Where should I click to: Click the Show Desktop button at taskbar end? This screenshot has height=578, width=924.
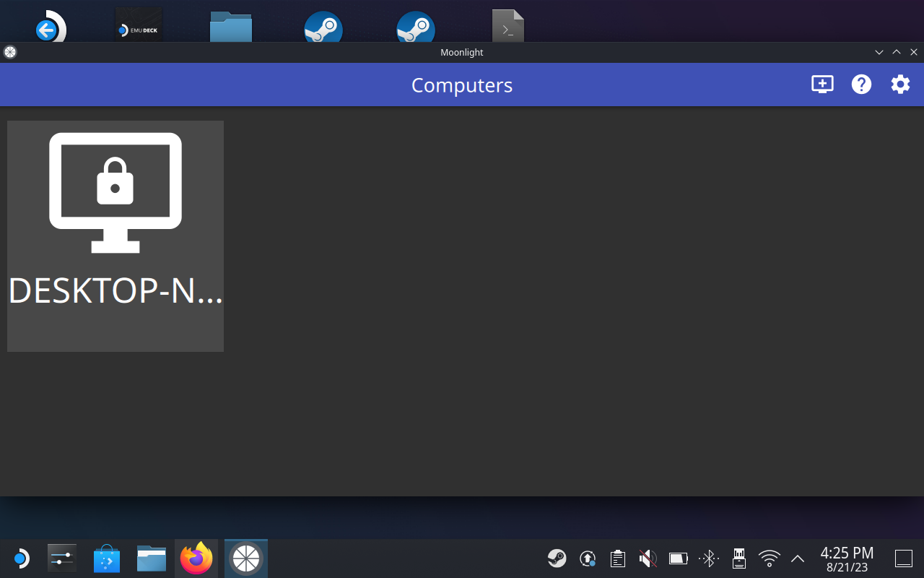[904, 558]
